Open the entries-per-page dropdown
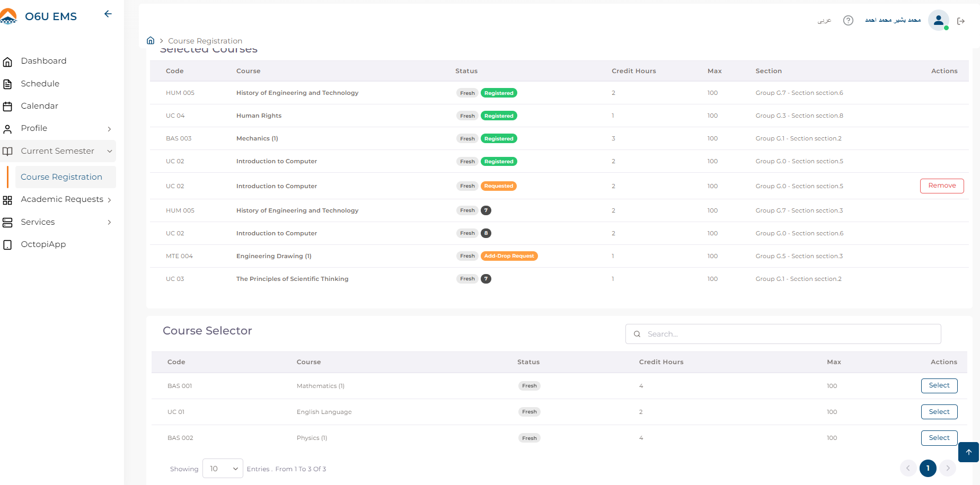The image size is (980, 485). click(223, 469)
